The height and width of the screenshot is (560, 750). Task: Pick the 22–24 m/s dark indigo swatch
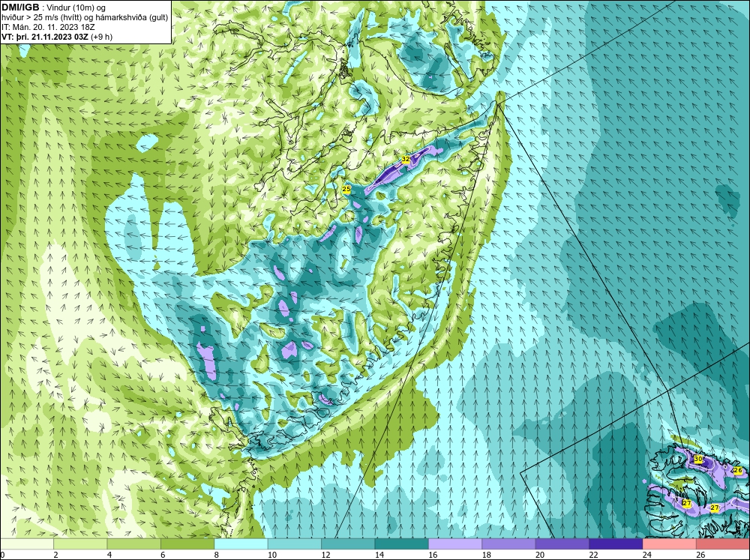pyautogui.click(x=616, y=544)
